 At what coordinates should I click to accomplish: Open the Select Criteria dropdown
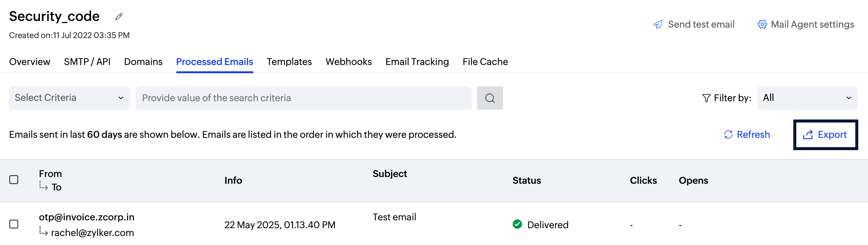69,98
